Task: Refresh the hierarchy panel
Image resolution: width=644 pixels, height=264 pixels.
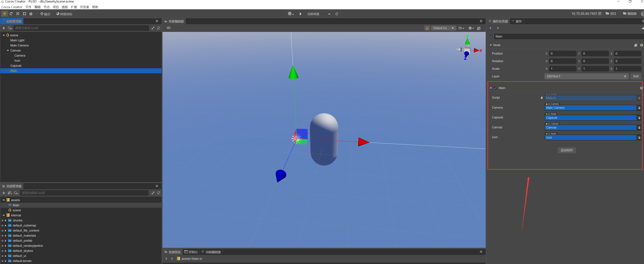Action: [159, 28]
